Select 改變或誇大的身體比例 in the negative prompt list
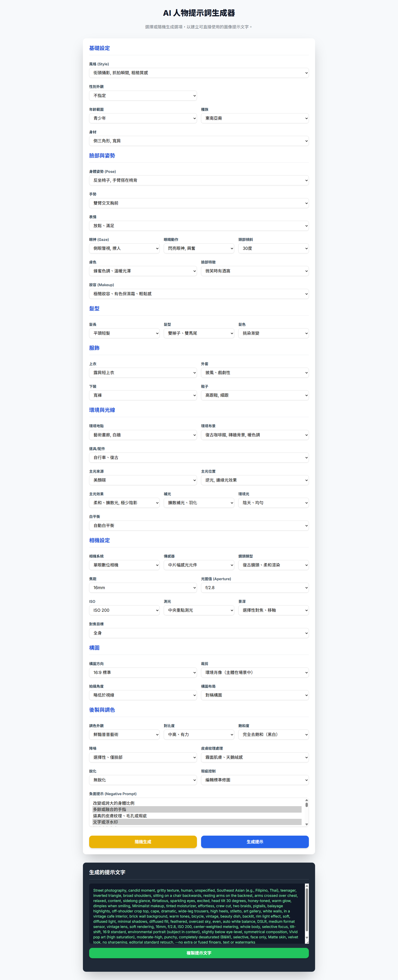This screenshot has width=398, height=980. point(197,803)
